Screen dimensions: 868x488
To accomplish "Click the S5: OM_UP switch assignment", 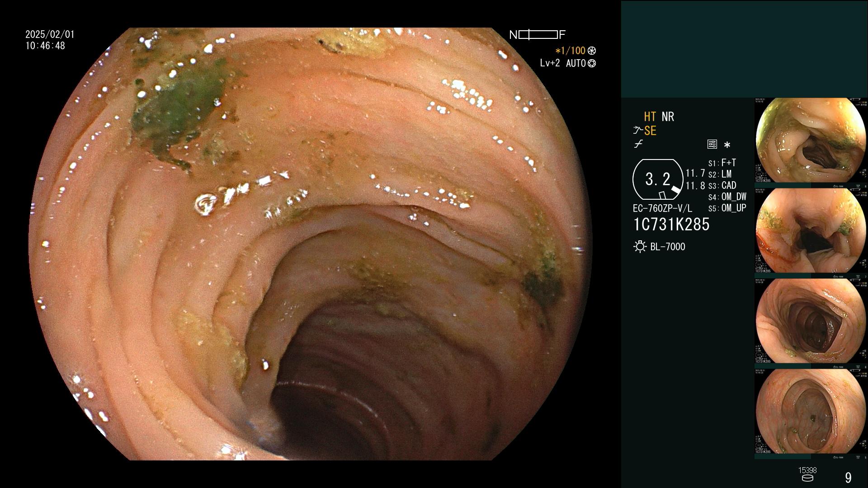I will [x=727, y=208].
